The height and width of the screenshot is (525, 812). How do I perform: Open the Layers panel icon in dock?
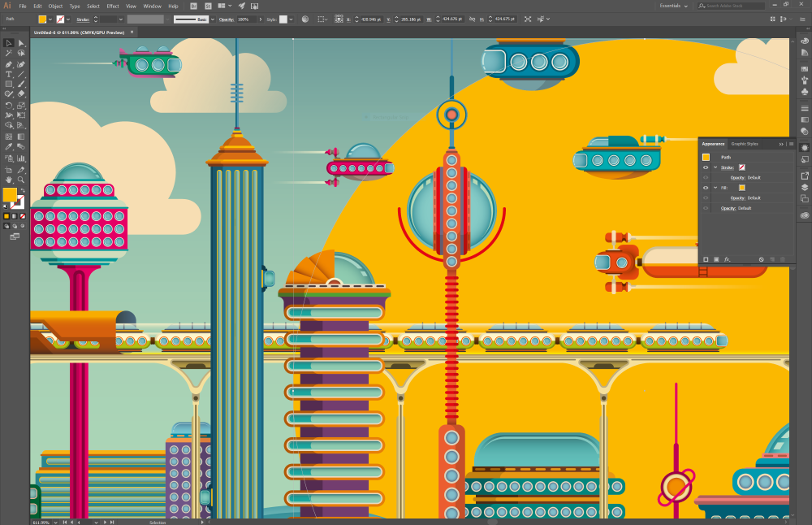[x=804, y=187]
